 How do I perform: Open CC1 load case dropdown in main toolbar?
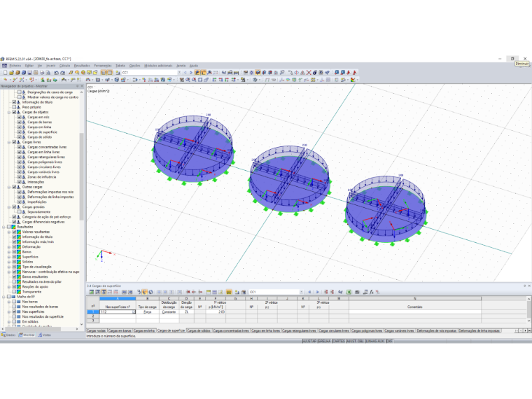(179, 73)
